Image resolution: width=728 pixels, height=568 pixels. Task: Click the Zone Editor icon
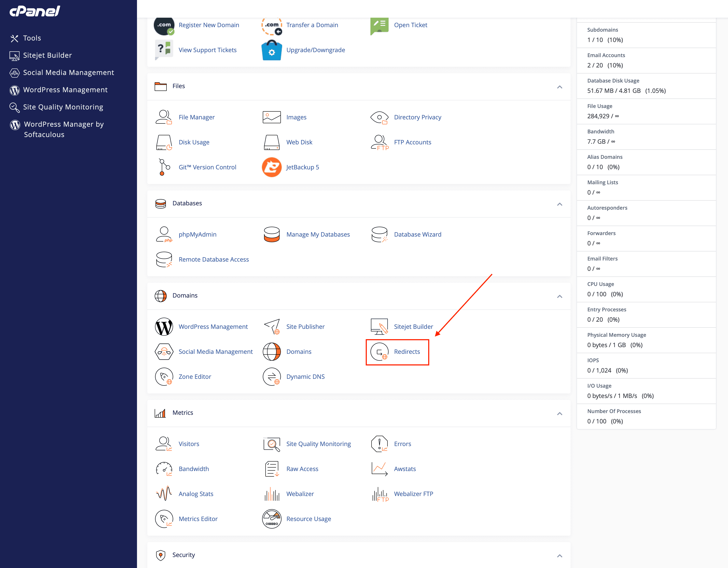point(164,377)
